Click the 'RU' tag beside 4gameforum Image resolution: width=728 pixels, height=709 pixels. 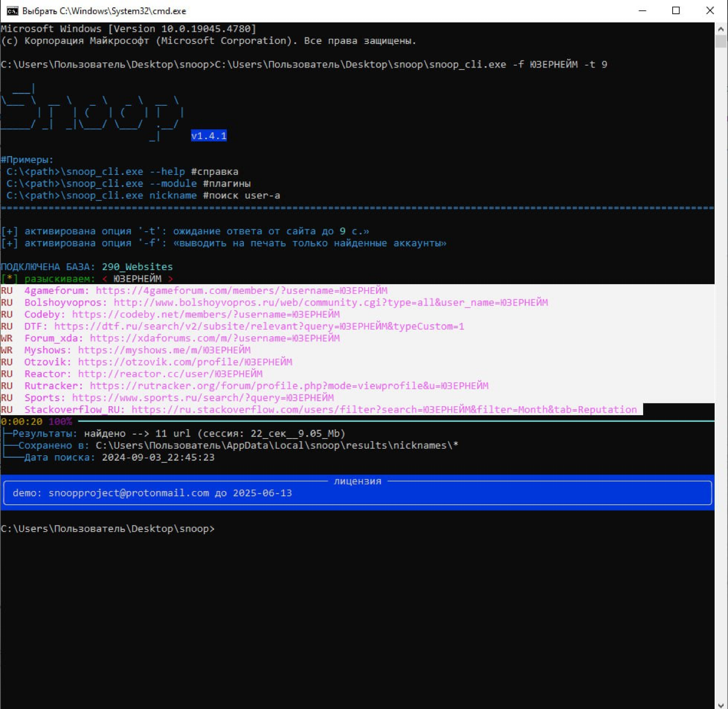tap(7, 291)
